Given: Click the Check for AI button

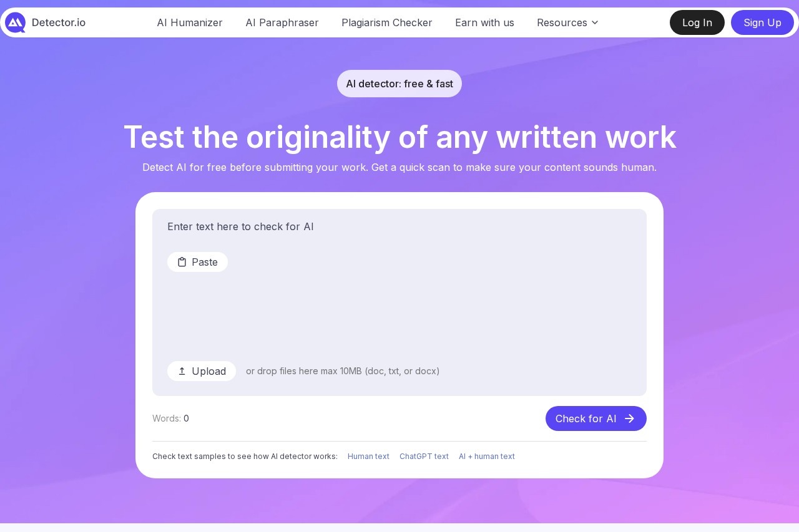Looking at the screenshot, I should click(x=596, y=418).
